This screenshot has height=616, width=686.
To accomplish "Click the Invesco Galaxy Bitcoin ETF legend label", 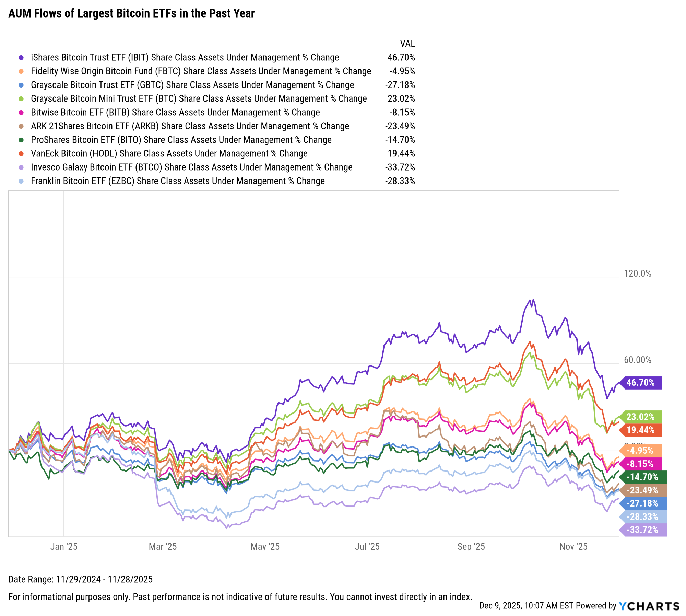I will point(191,167).
